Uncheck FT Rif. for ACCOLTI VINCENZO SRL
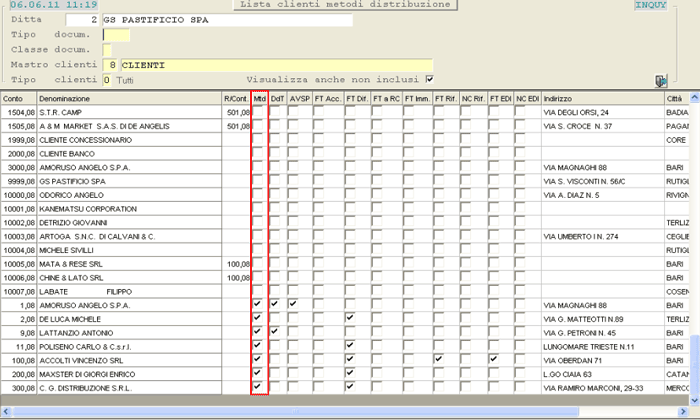Viewport: 700px width, 420px height. tap(438, 358)
